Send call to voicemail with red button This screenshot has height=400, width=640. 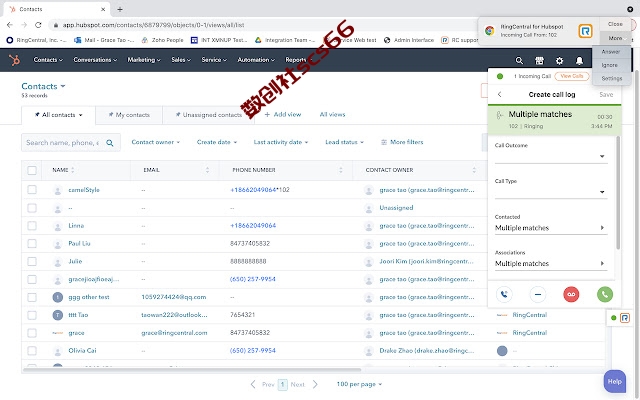tap(571, 294)
